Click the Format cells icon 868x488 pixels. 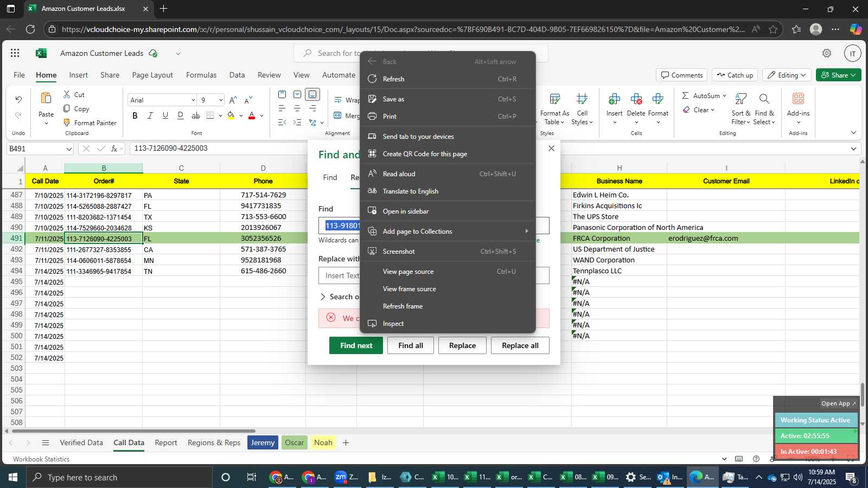click(658, 99)
